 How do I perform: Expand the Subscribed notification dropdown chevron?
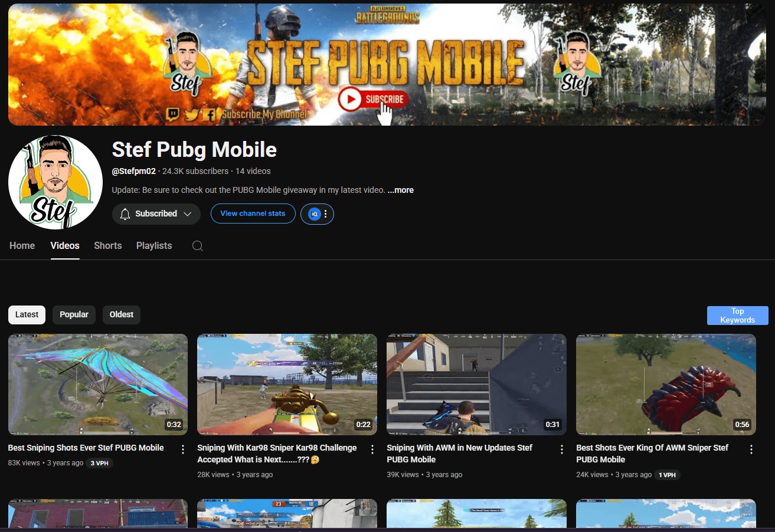click(x=188, y=214)
